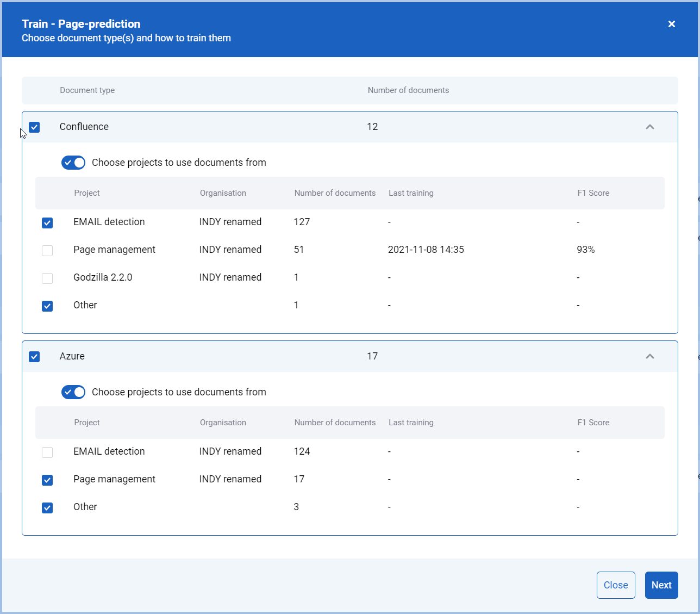Click the Next button
The image size is (700, 614).
pos(661,585)
